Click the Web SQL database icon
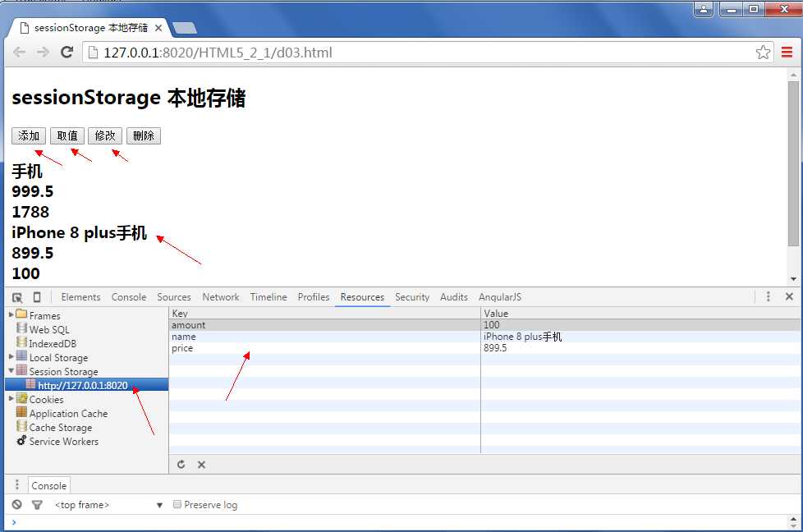 coord(21,328)
